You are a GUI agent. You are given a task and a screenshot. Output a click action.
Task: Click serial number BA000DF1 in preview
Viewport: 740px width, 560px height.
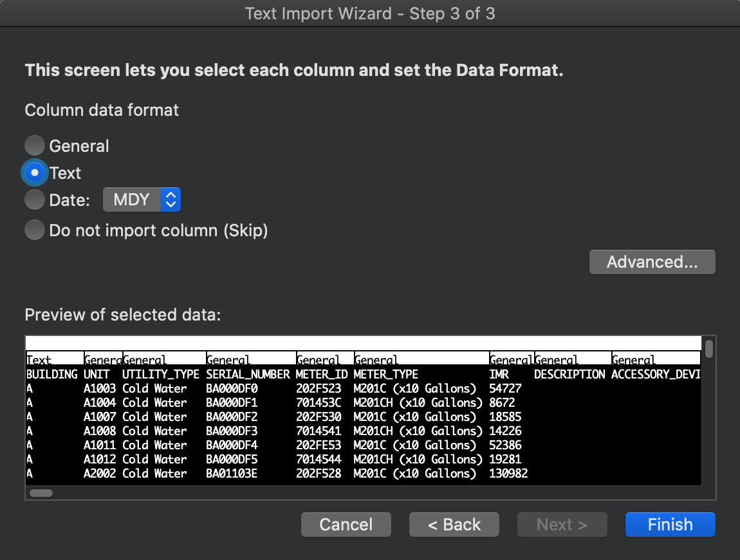(232, 403)
